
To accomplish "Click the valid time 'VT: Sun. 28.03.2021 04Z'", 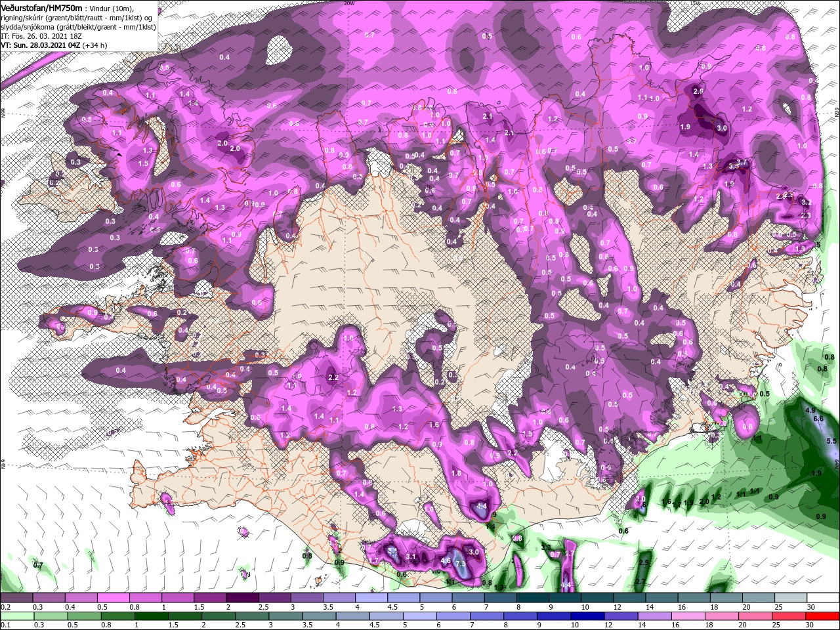I will click(x=41, y=45).
